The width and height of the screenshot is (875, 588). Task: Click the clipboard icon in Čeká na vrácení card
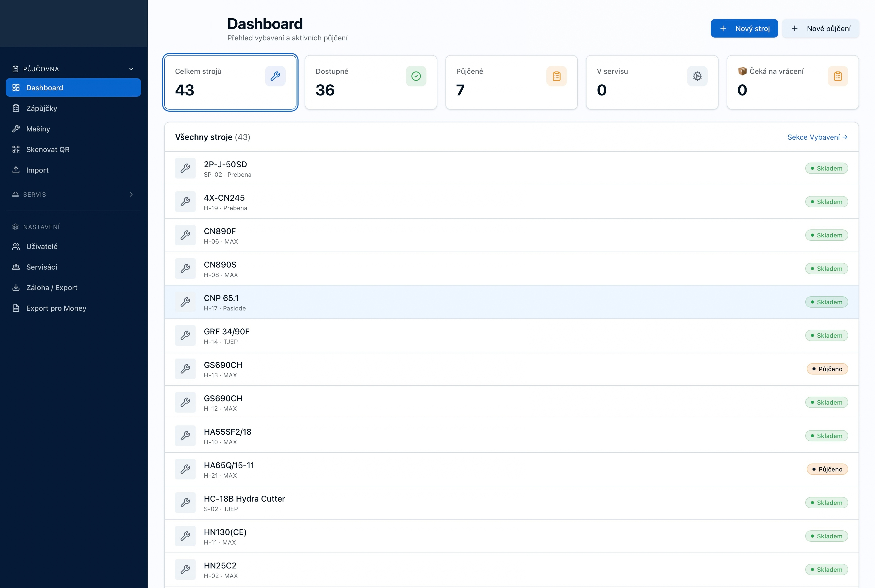[837, 76]
